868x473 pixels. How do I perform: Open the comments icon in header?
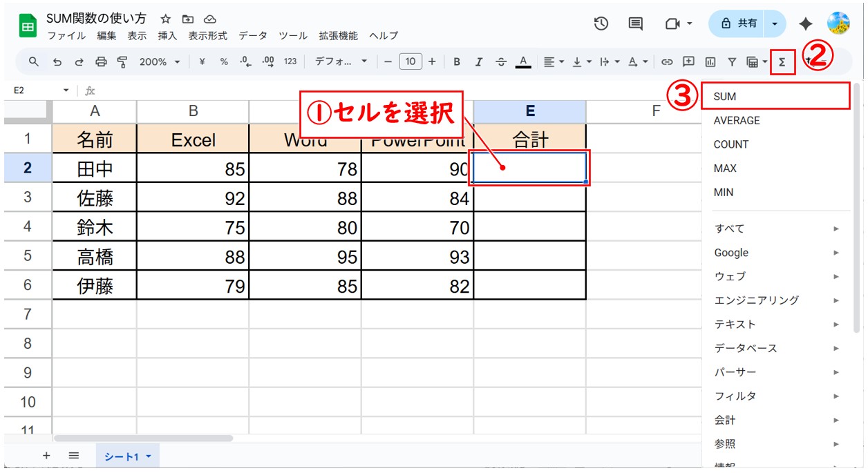coord(635,23)
